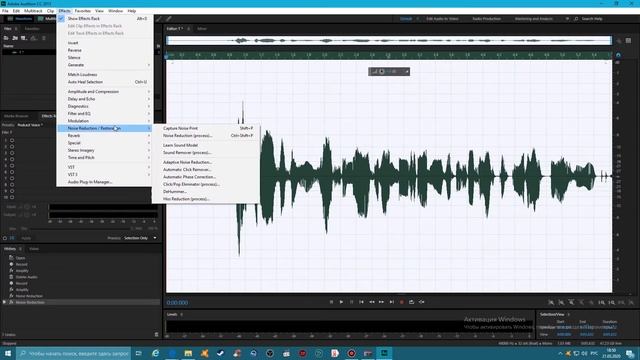The width and height of the screenshot is (640, 360).
Task: Select the Open entry in History
Action: tap(20, 258)
